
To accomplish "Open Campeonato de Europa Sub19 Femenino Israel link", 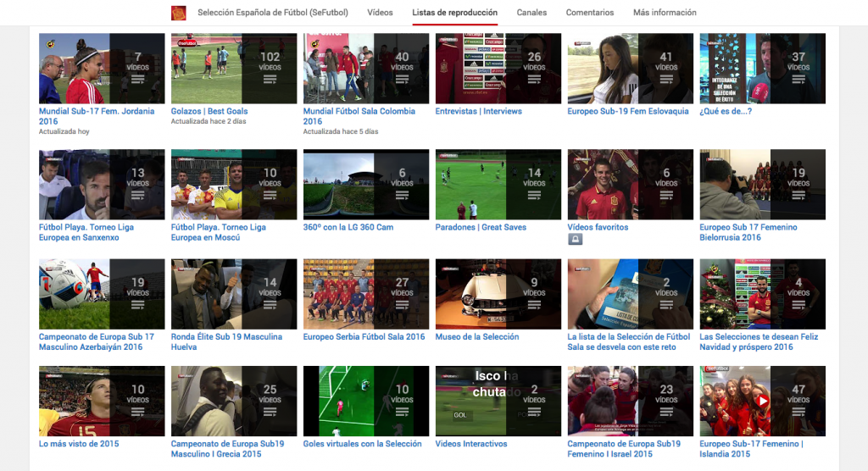I will point(624,449).
